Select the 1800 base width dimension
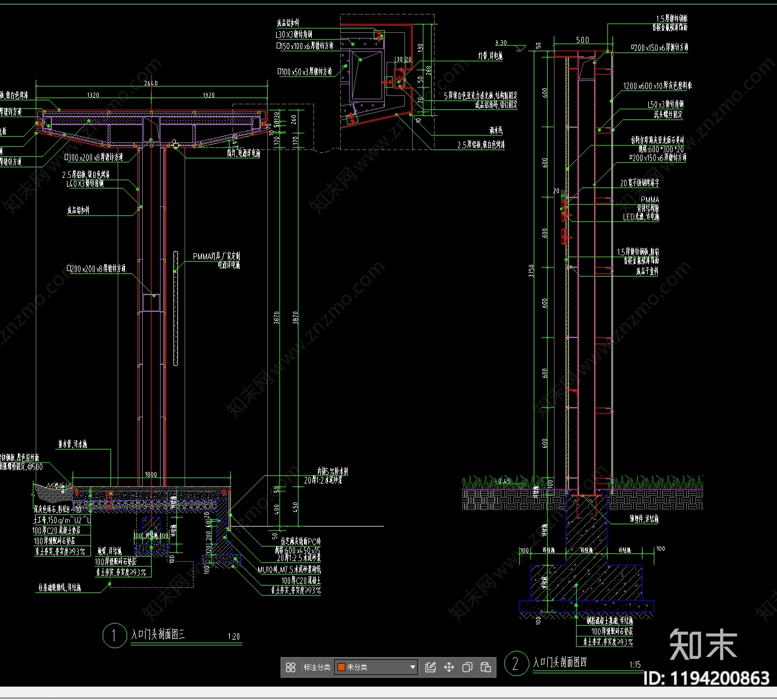 [151, 475]
